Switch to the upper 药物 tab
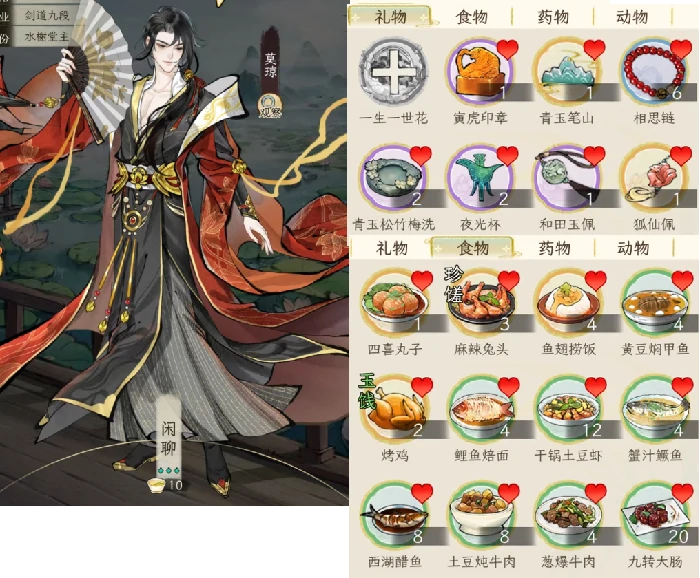This screenshot has width=700, height=578. click(x=553, y=17)
